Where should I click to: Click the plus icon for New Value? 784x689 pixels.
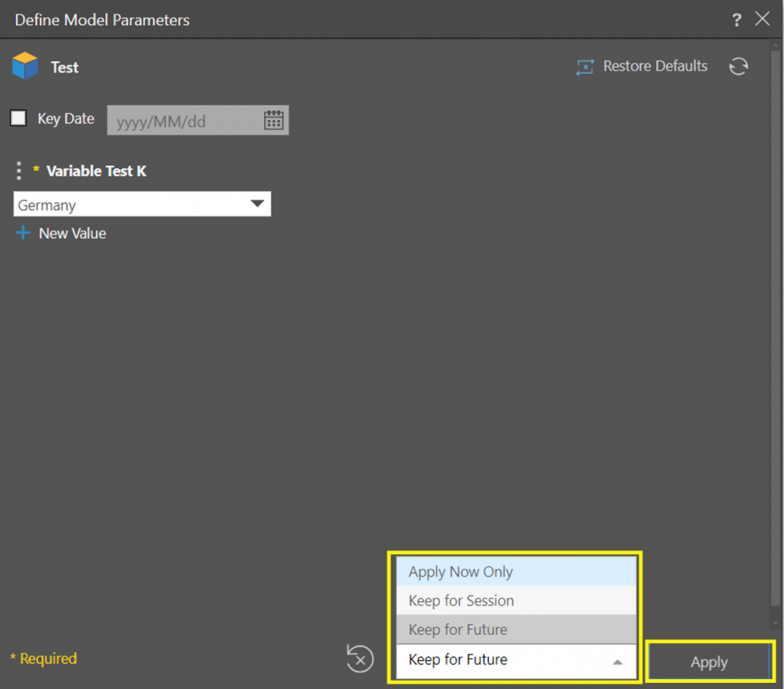(x=23, y=233)
